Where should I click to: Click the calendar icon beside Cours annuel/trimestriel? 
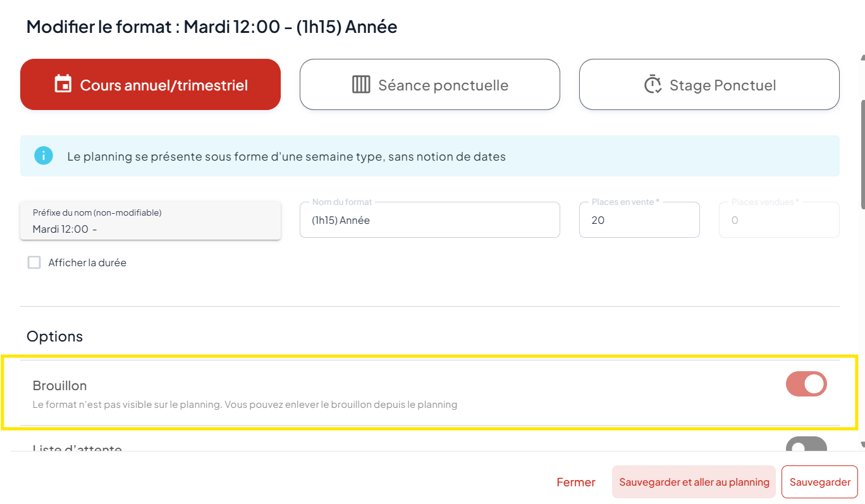pos(63,85)
